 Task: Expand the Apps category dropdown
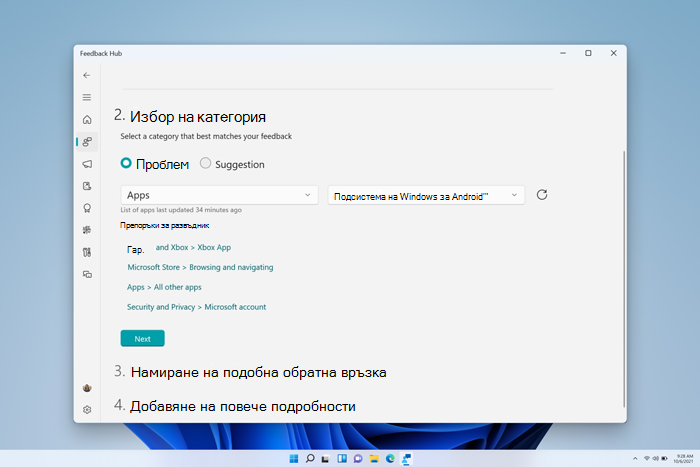click(x=219, y=195)
